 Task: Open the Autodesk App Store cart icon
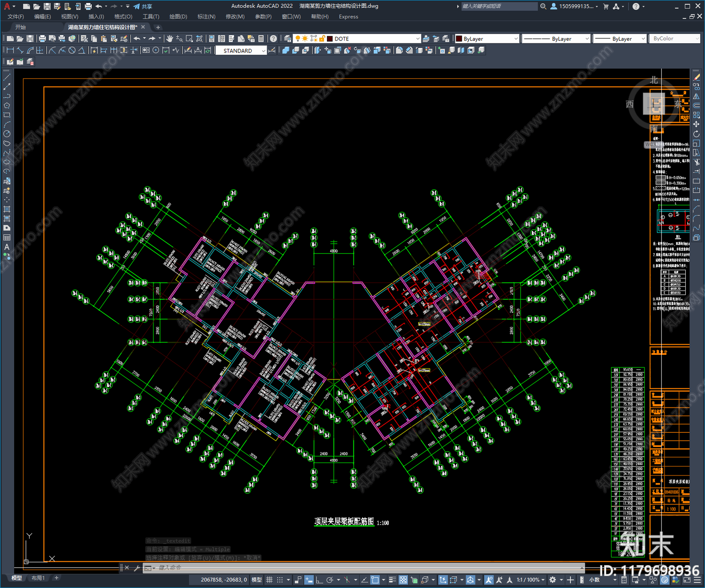[606, 6]
